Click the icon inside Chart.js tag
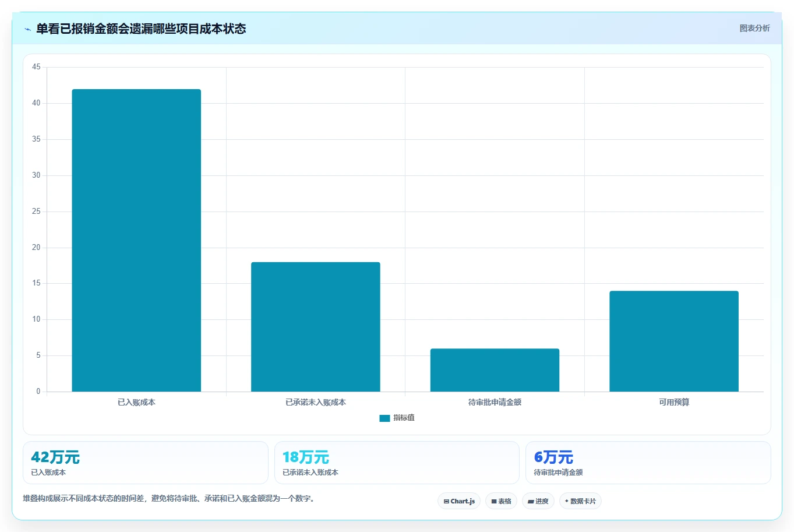 [446, 501]
